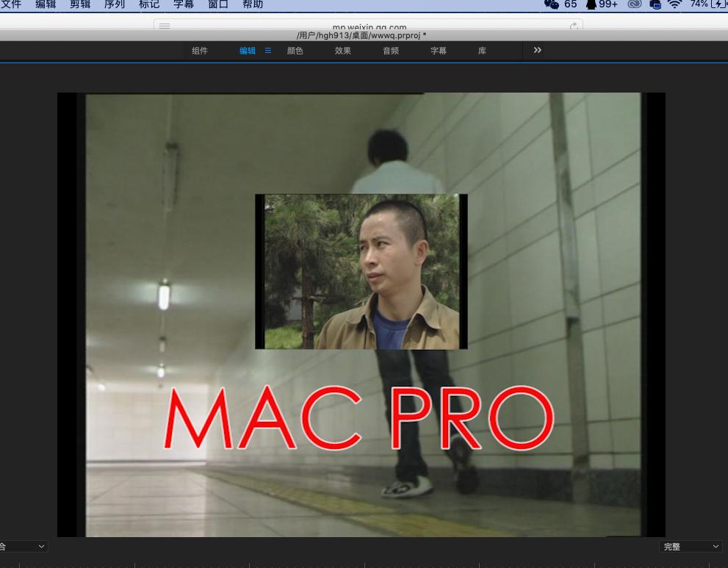Open Adobe Creative Cloud from the menu bar
This screenshot has width=728, height=568.
coord(634,4)
